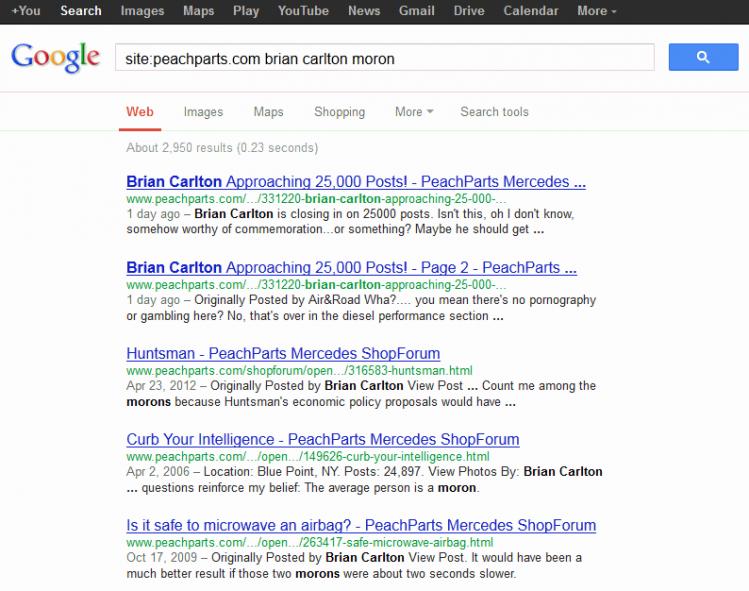Open first Brian Carlton Approaching 25,000 Posts result
The image size is (749, 591).
356,182
